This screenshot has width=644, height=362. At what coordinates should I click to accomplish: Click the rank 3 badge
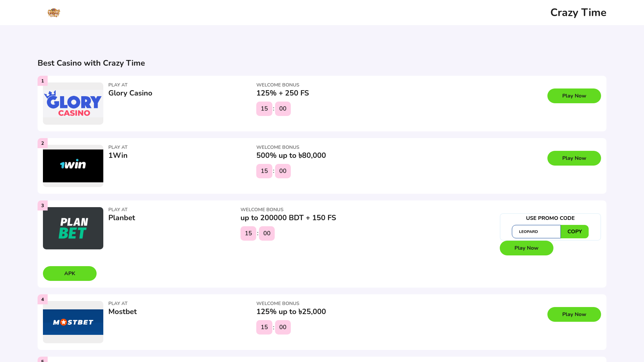[x=43, y=205]
